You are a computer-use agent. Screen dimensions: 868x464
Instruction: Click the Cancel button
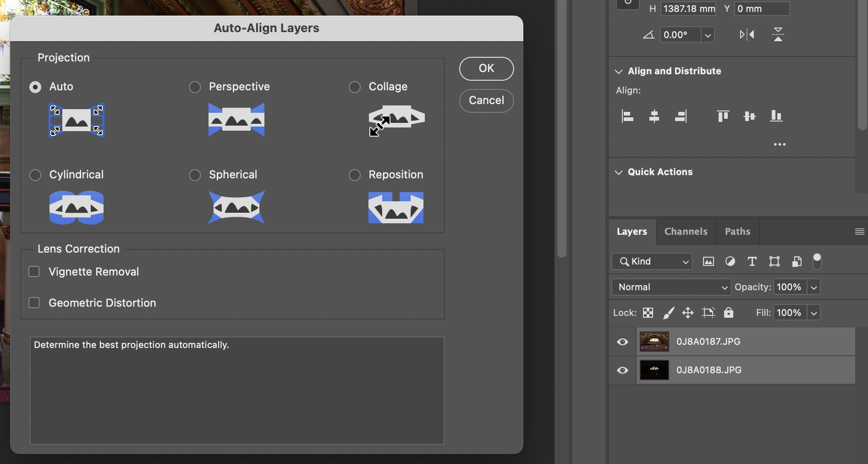(x=486, y=100)
